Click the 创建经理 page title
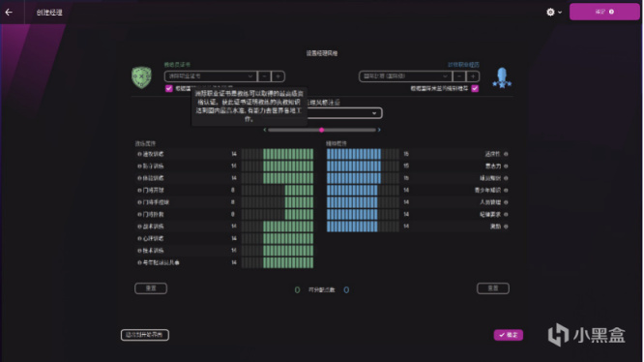Image resolution: width=644 pixels, height=362 pixels. (x=49, y=13)
